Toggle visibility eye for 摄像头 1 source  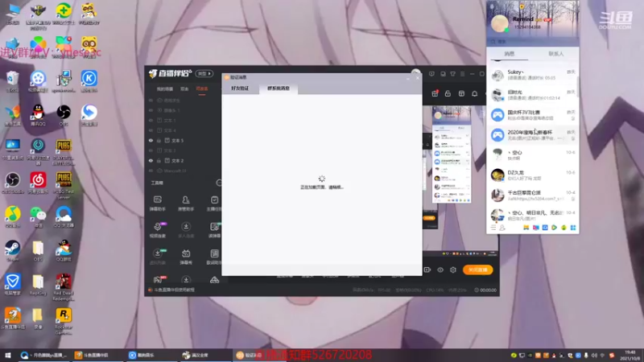point(151,110)
